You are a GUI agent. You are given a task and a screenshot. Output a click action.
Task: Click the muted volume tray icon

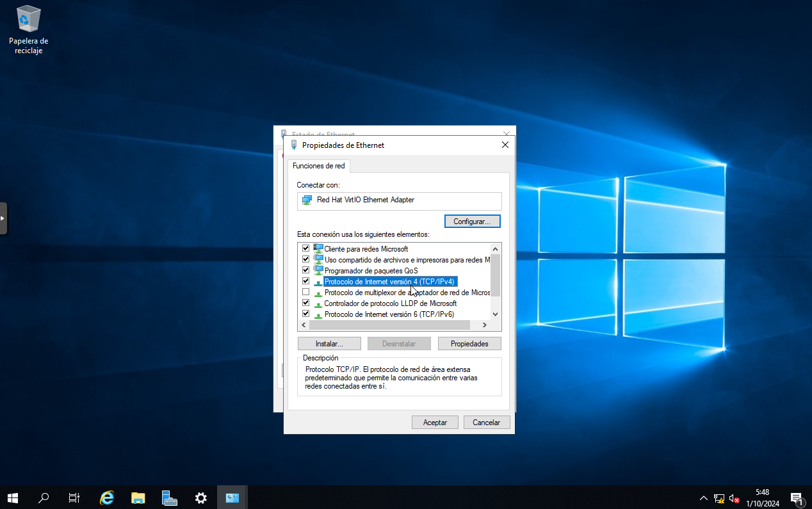735,498
